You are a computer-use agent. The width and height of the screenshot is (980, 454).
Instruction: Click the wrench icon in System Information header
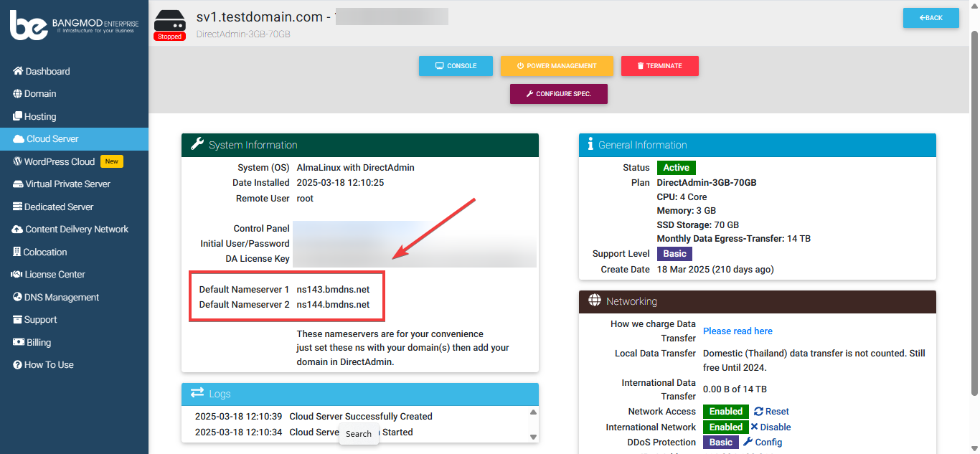tap(197, 144)
